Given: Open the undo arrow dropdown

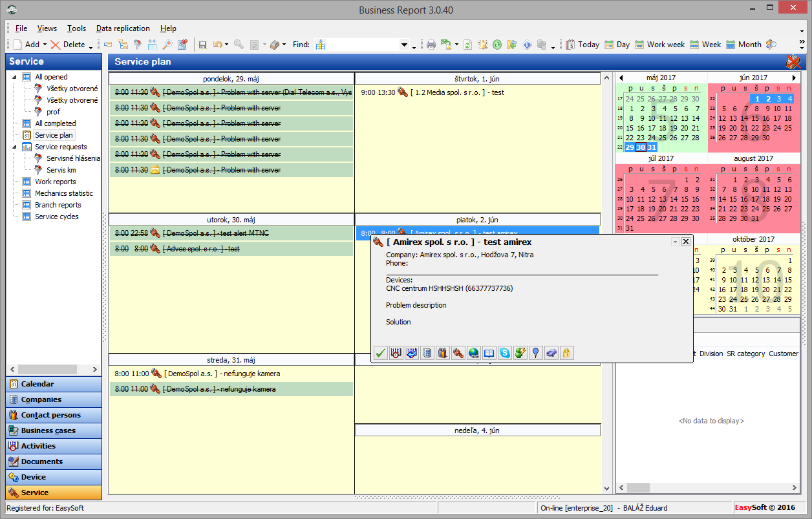Looking at the screenshot, I should point(226,45).
